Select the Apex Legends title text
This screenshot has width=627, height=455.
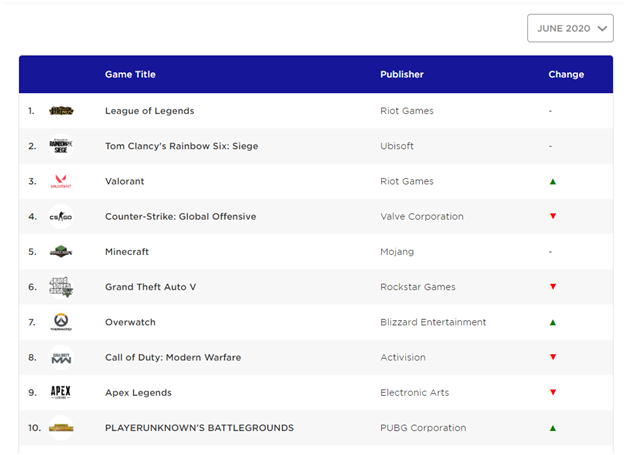pyautogui.click(x=138, y=392)
